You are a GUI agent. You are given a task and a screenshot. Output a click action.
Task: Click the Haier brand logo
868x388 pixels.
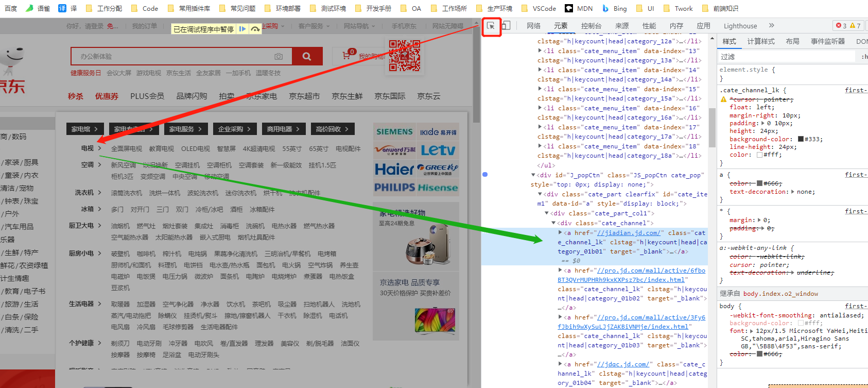click(394, 169)
